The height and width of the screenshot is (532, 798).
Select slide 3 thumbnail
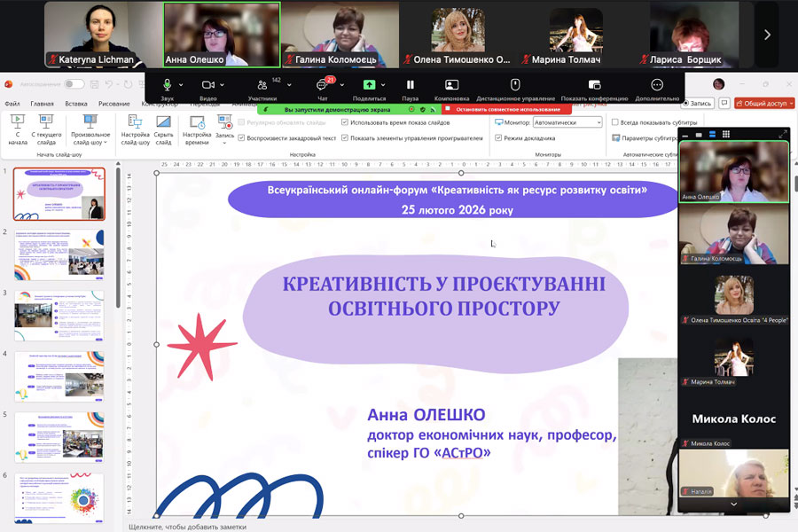coord(59,316)
